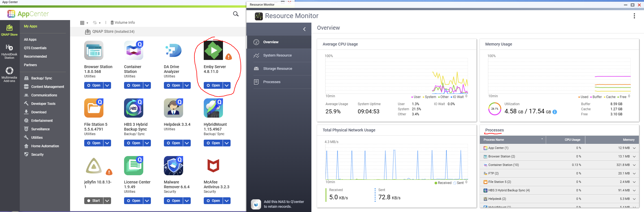
Task: Click the Container Station app icon
Action: click(x=134, y=50)
